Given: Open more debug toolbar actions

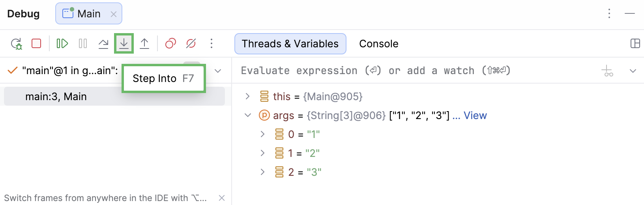Looking at the screenshot, I should point(212,43).
